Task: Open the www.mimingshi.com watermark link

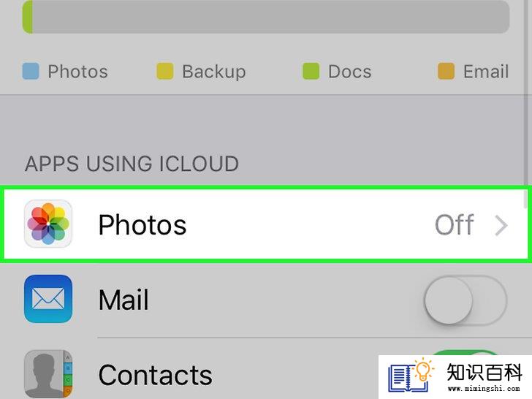Action: [x=484, y=388]
